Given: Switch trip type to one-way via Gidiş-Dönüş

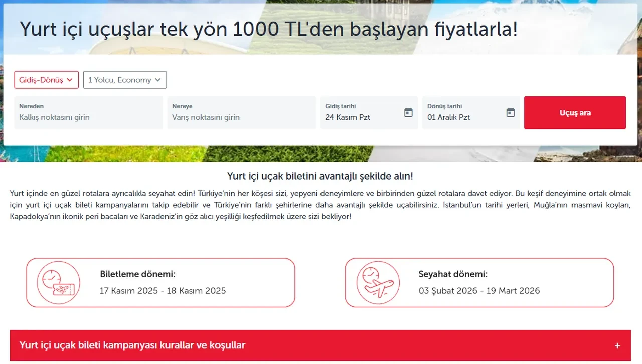Looking at the screenshot, I should pyautogui.click(x=46, y=80).
